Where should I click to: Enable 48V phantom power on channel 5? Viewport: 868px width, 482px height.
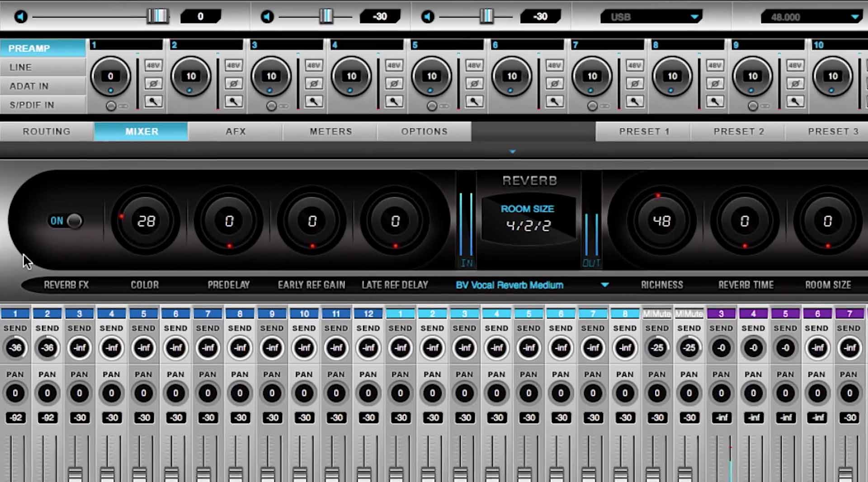(x=474, y=65)
